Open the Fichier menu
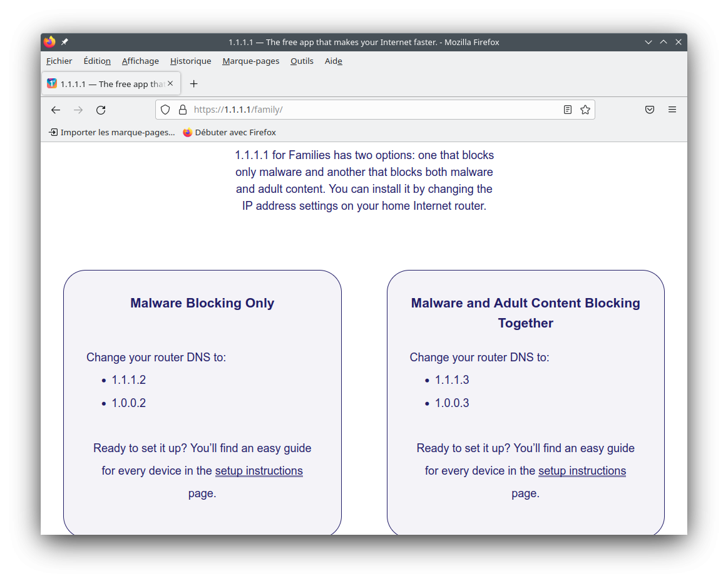The width and height of the screenshot is (728, 583). coord(59,61)
